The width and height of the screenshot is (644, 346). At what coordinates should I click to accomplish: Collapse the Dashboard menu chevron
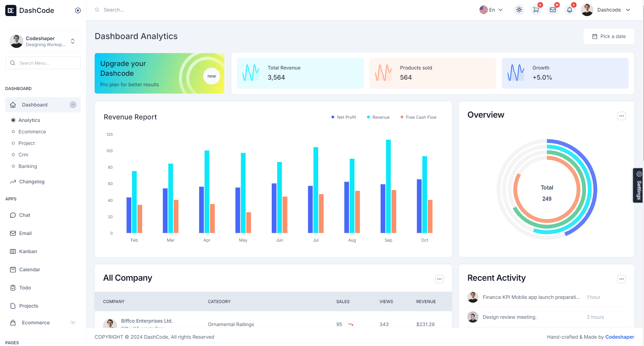coord(73,105)
